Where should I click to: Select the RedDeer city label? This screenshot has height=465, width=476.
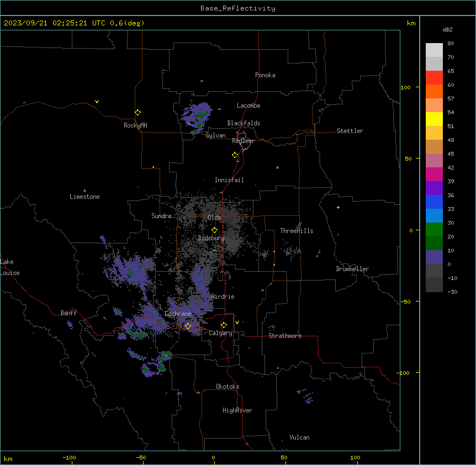tap(243, 141)
